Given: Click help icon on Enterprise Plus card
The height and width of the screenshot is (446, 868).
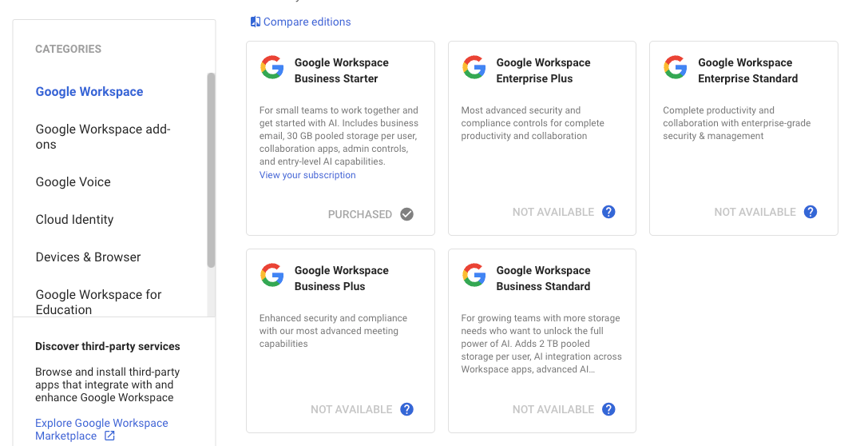Looking at the screenshot, I should coord(608,212).
